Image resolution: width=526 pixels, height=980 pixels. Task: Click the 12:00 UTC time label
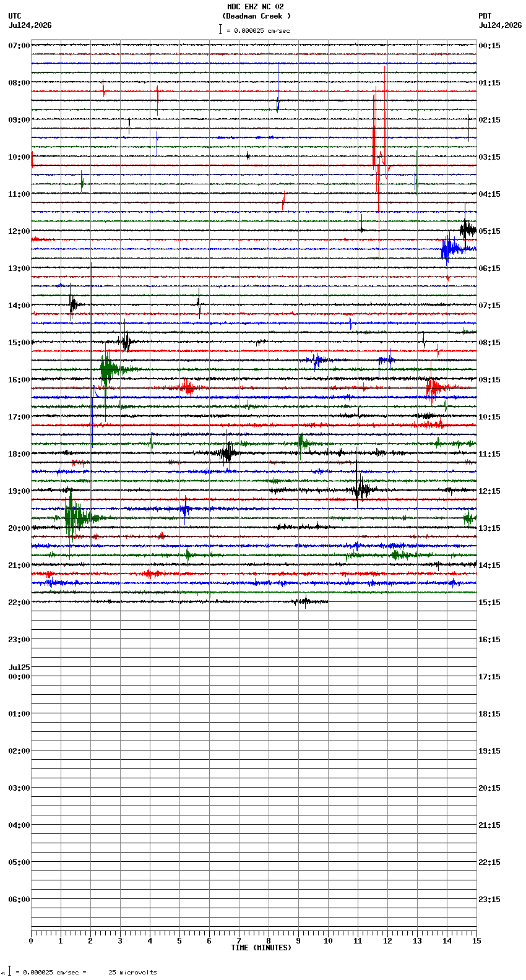(19, 231)
